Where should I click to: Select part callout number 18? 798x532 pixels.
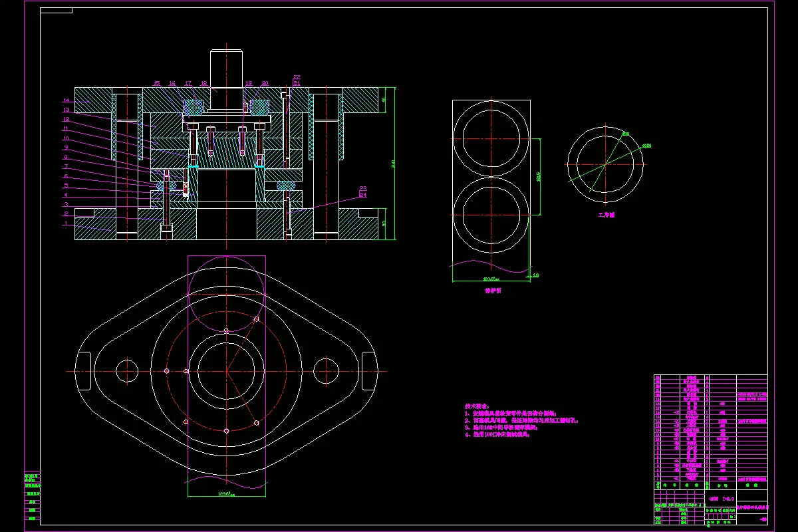coord(204,84)
